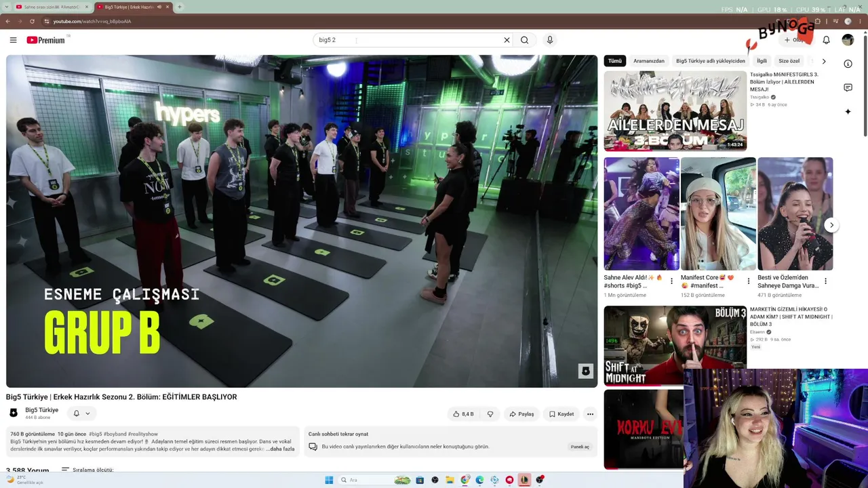Viewport: 868px width, 488px height.
Task: Click the browser address bar URL
Action: click(92, 21)
